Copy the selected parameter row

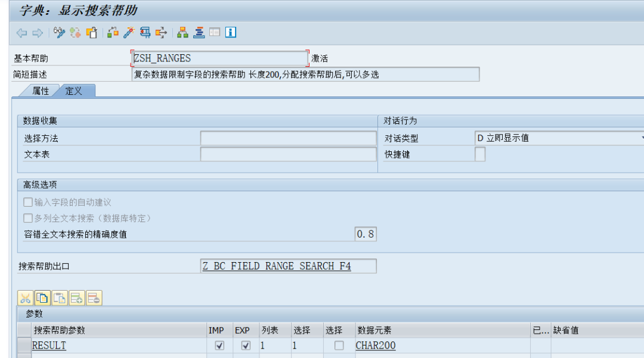click(x=42, y=298)
